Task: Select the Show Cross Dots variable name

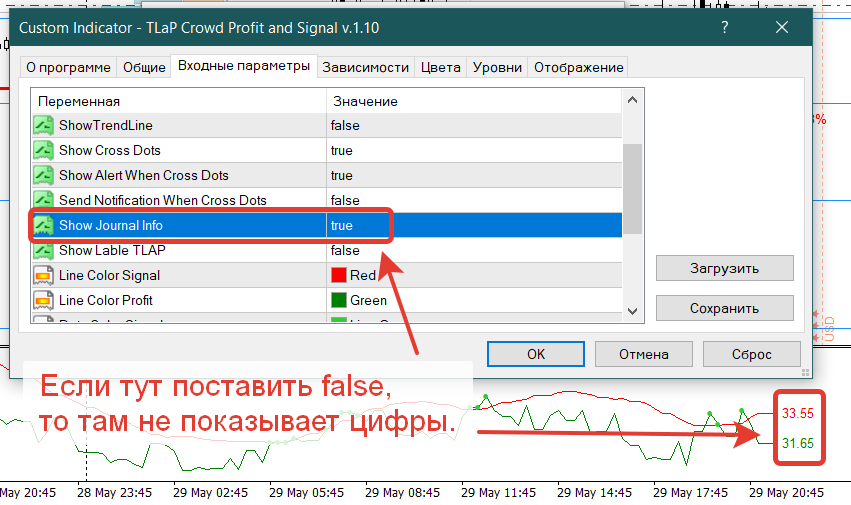Action: click(x=110, y=150)
